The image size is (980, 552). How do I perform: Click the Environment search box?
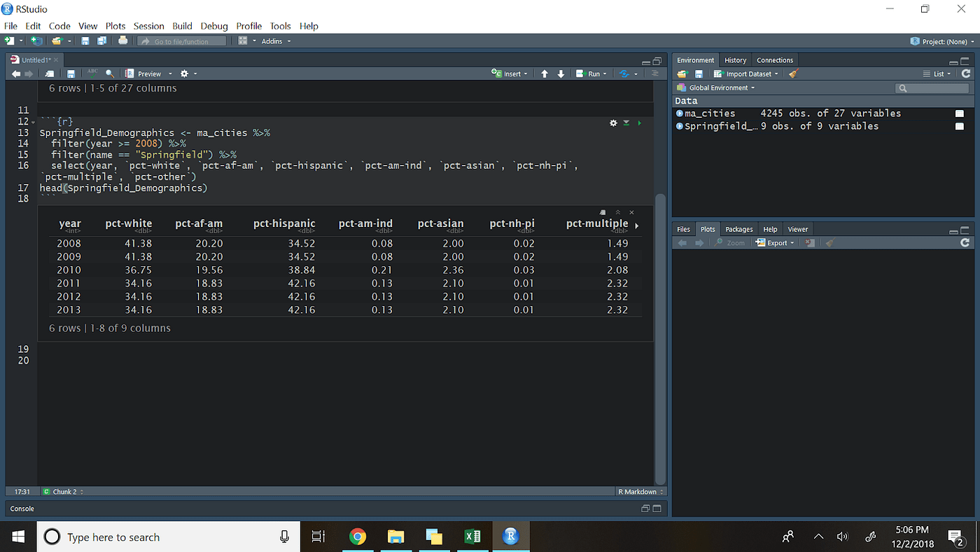click(x=932, y=88)
